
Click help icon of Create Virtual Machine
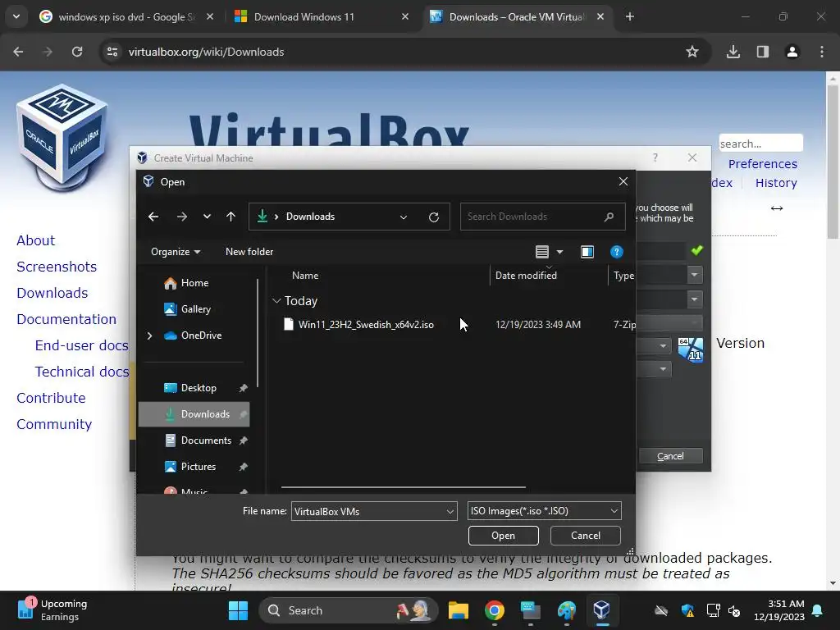pyautogui.click(x=655, y=157)
